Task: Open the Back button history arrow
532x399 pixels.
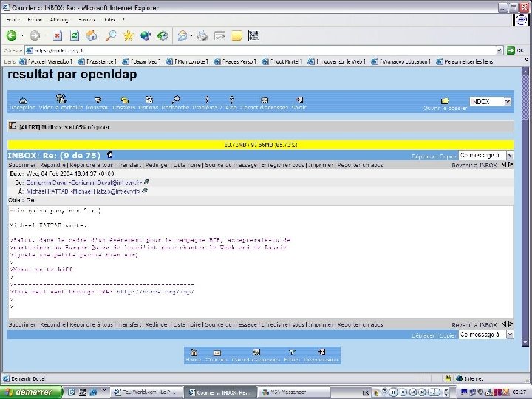Action: point(22,35)
